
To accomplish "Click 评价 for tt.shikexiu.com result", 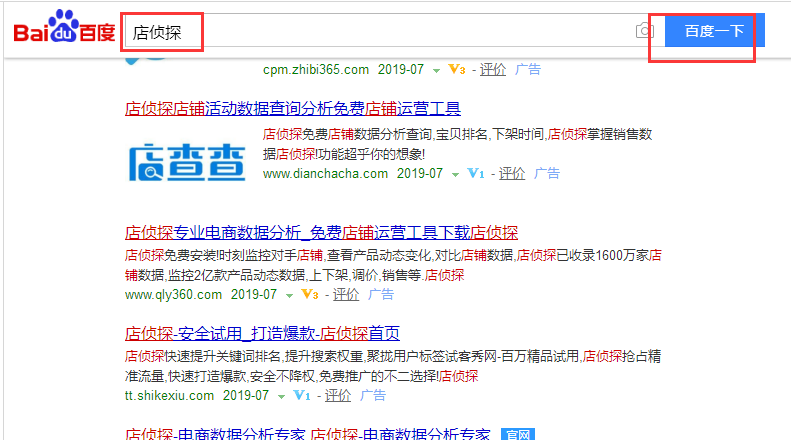I will [337, 396].
